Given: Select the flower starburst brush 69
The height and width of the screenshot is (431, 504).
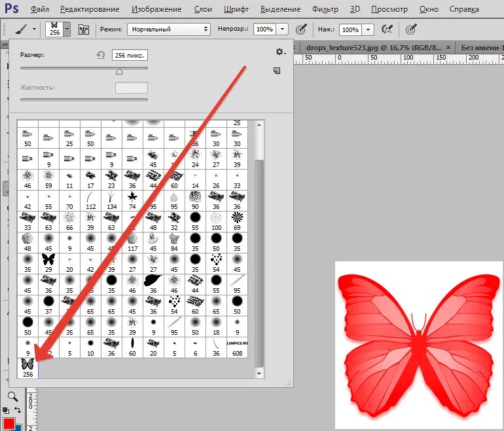Looking at the screenshot, I should point(237,221).
